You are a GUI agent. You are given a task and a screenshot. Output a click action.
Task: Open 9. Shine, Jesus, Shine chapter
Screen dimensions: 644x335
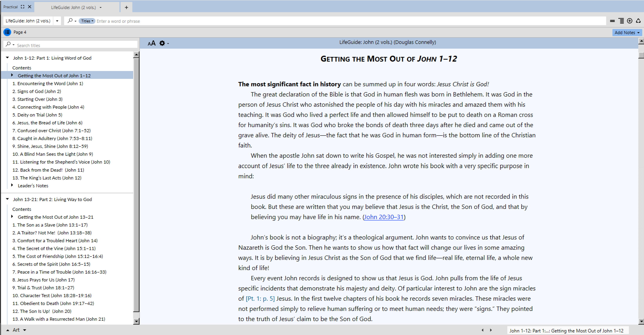(x=50, y=146)
